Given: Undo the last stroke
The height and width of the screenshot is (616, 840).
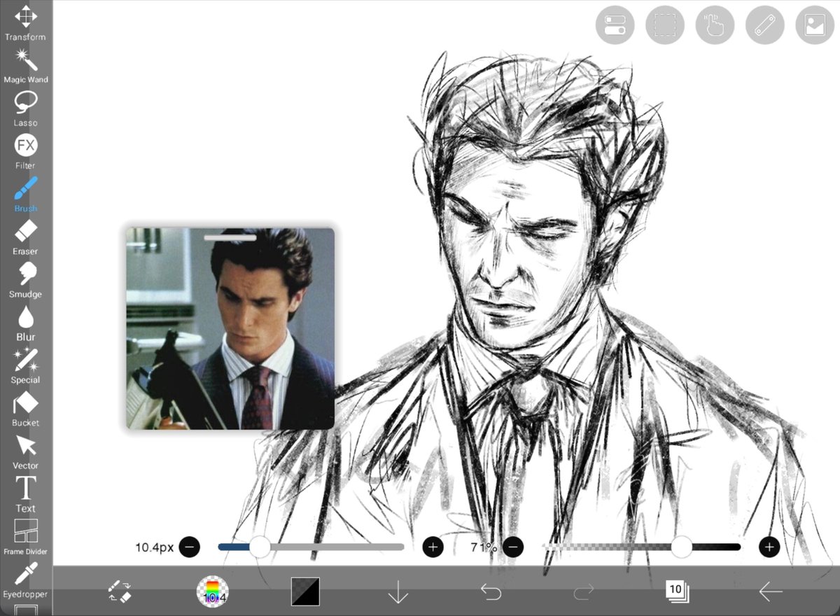Looking at the screenshot, I should tap(491, 591).
